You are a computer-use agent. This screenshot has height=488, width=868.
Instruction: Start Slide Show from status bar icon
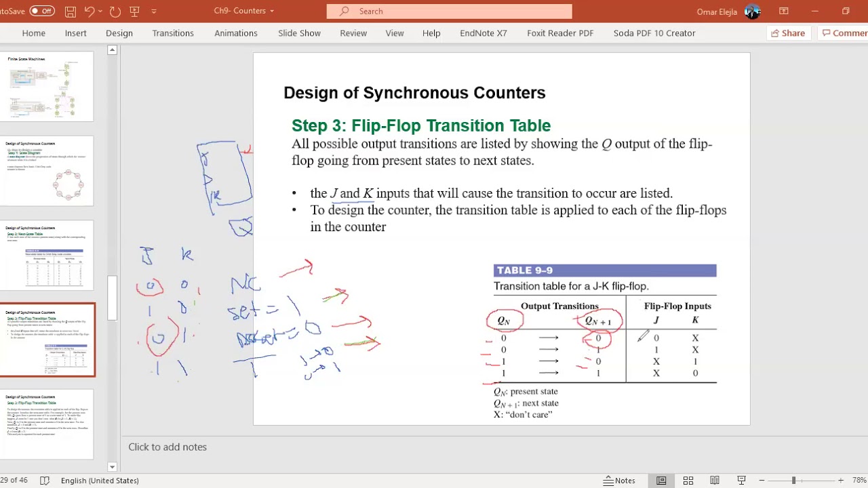click(741, 480)
